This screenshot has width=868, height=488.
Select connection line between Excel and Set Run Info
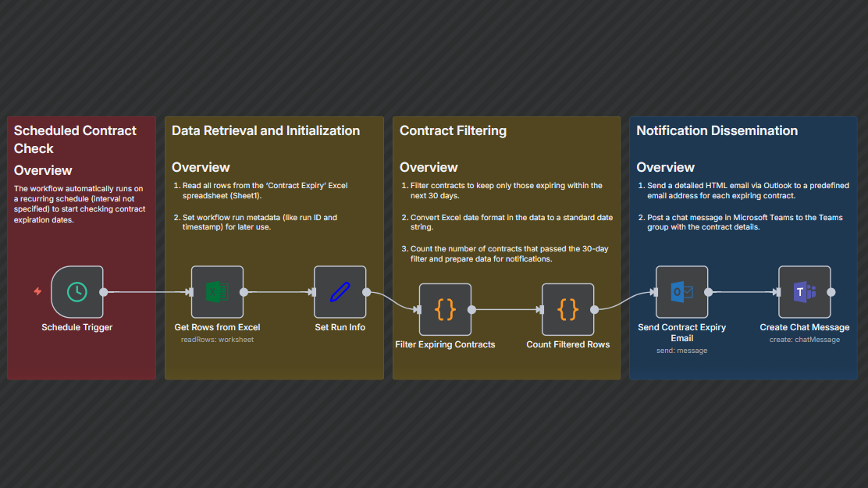coord(277,292)
